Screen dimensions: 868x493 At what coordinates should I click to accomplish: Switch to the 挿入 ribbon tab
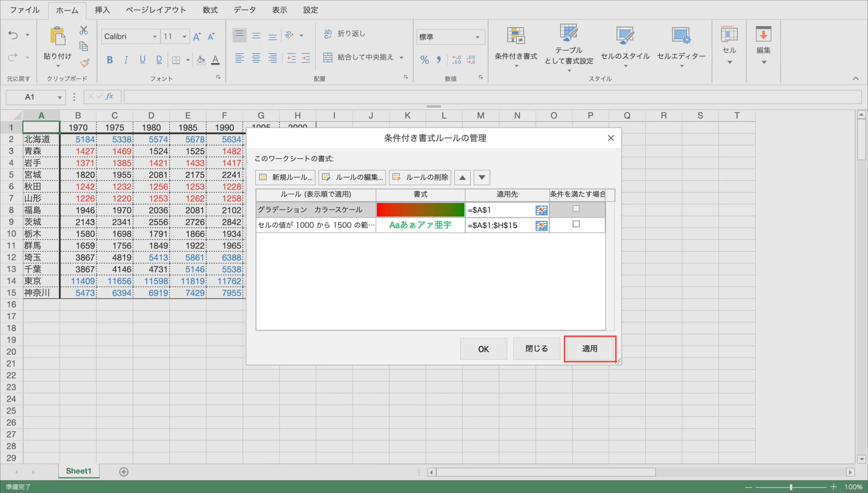tap(102, 10)
